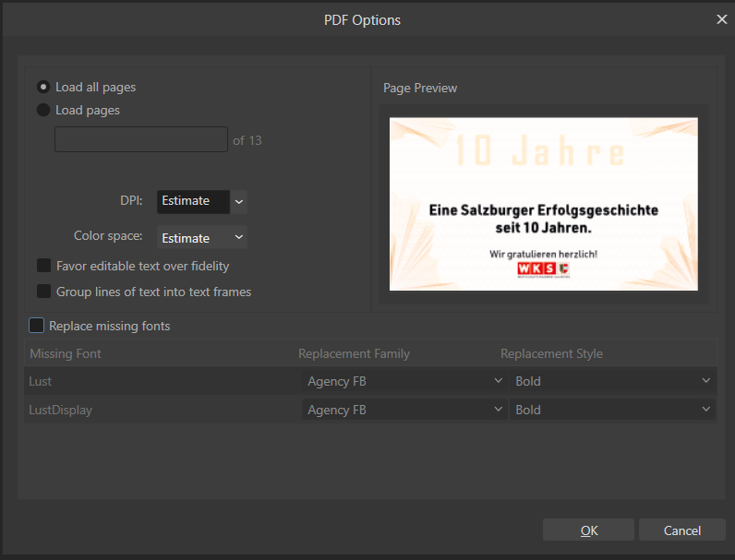Click the Replacement Style column header

[551, 353]
